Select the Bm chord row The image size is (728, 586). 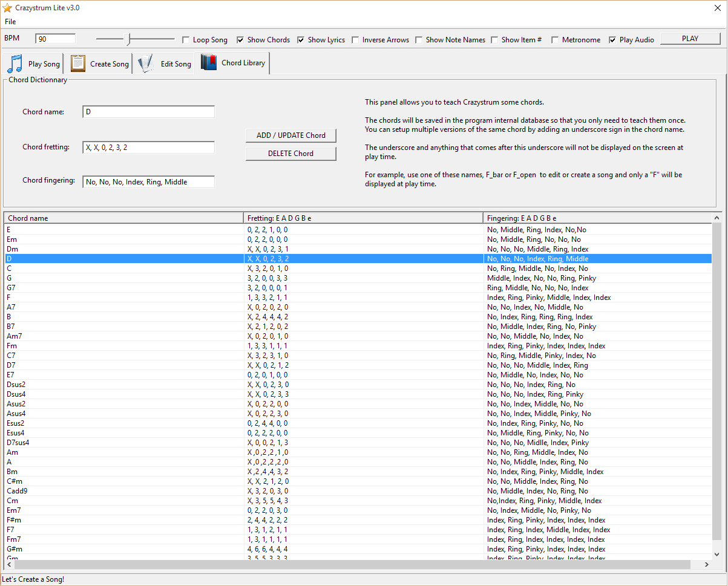(x=358, y=472)
